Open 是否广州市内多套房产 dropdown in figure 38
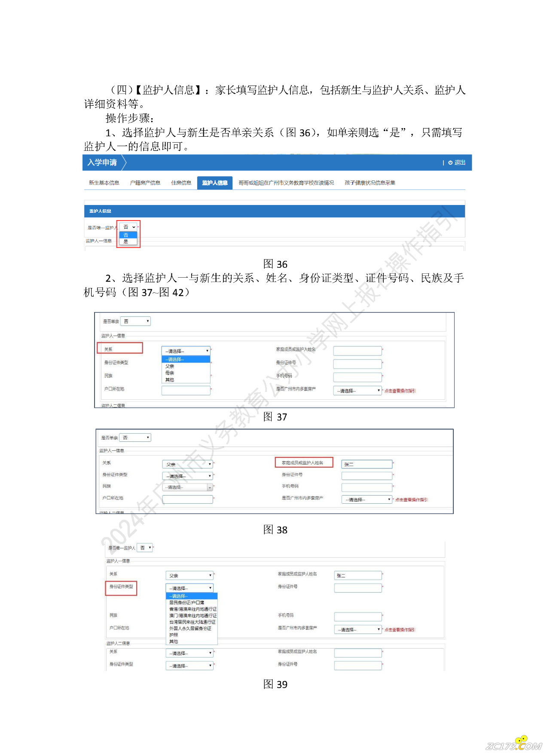The image size is (550, 756). click(367, 499)
